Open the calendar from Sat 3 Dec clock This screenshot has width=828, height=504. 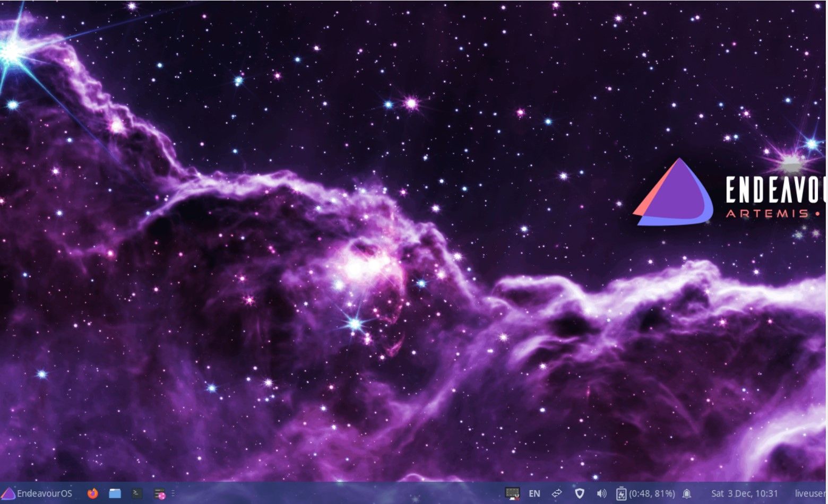(x=744, y=493)
